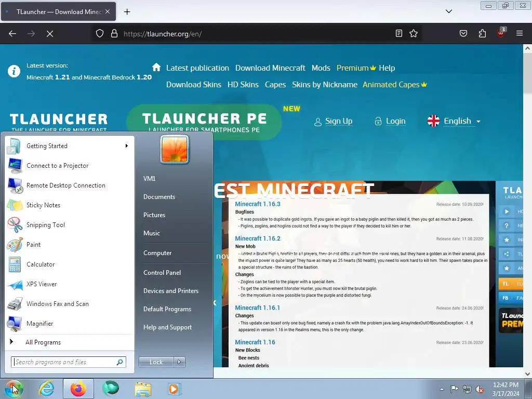The height and width of the screenshot is (399, 532).
Task: Launch Connect to a Projector
Action: pos(70,166)
